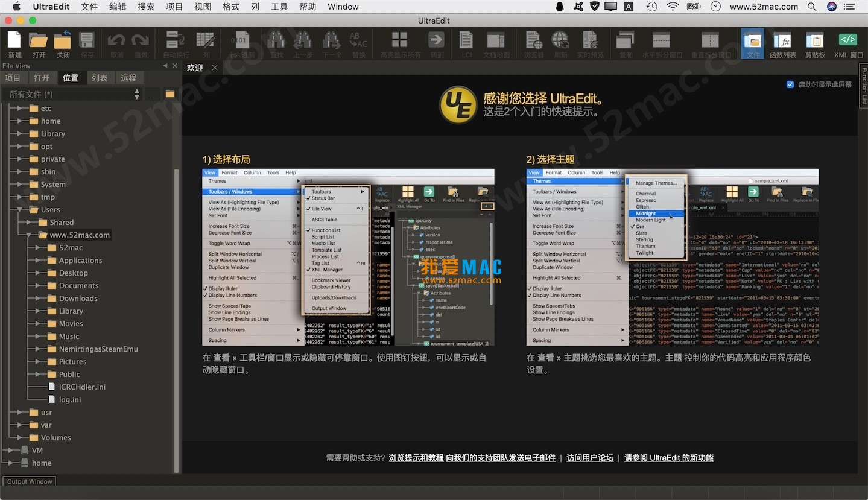Click the 新建 (New) toolbar icon
This screenshot has width=868, height=500.
[14, 40]
